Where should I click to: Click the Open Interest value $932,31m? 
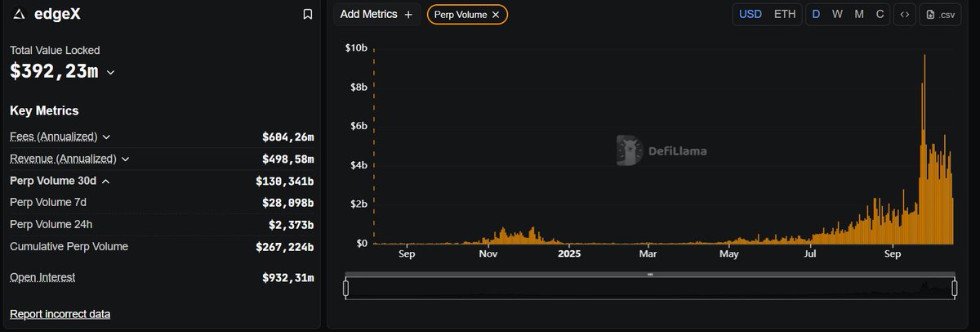click(x=287, y=278)
